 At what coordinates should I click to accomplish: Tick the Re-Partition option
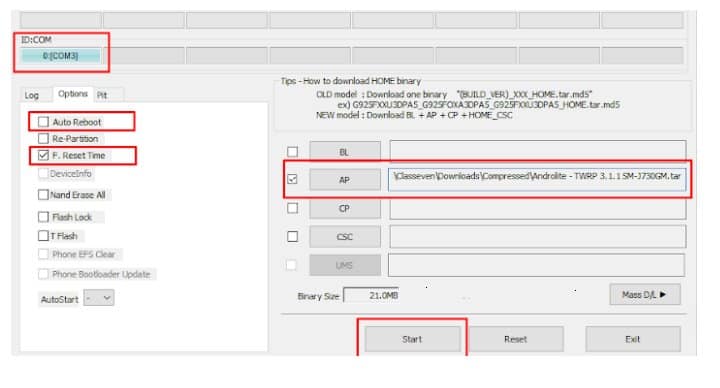pos(43,138)
